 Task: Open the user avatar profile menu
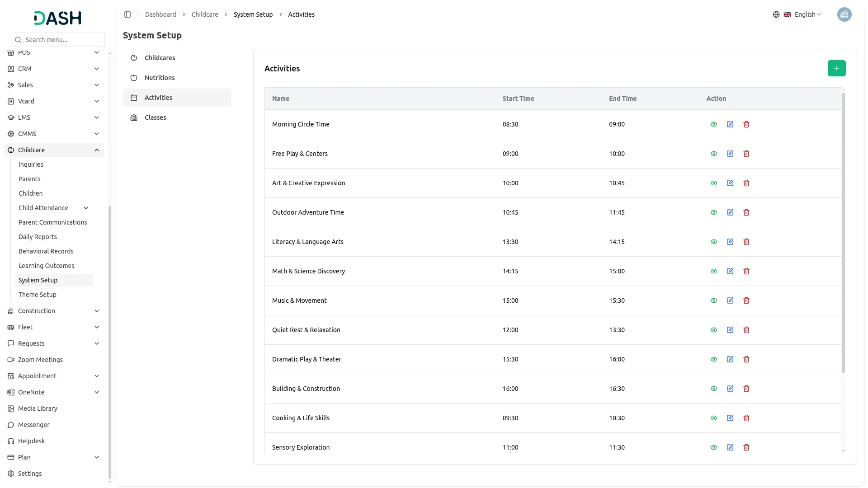click(844, 14)
